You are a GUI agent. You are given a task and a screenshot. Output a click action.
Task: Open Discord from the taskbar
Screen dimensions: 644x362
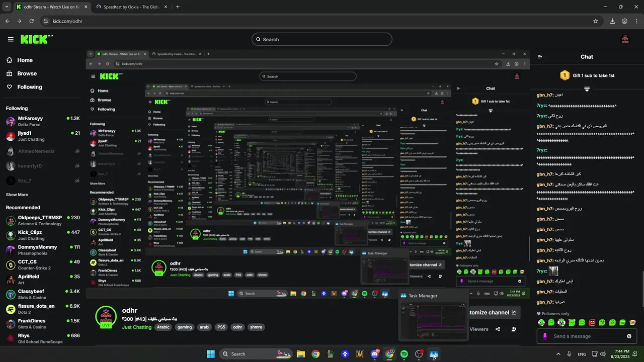coord(375,354)
